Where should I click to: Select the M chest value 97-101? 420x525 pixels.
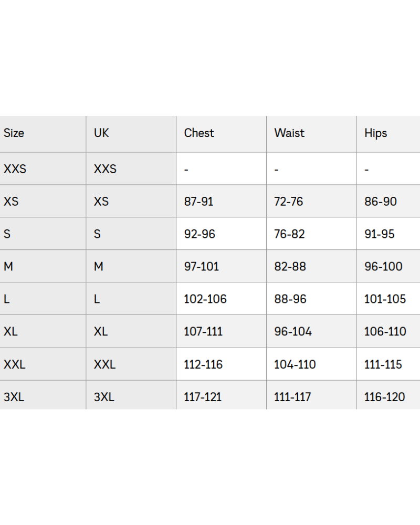(201, 267)
